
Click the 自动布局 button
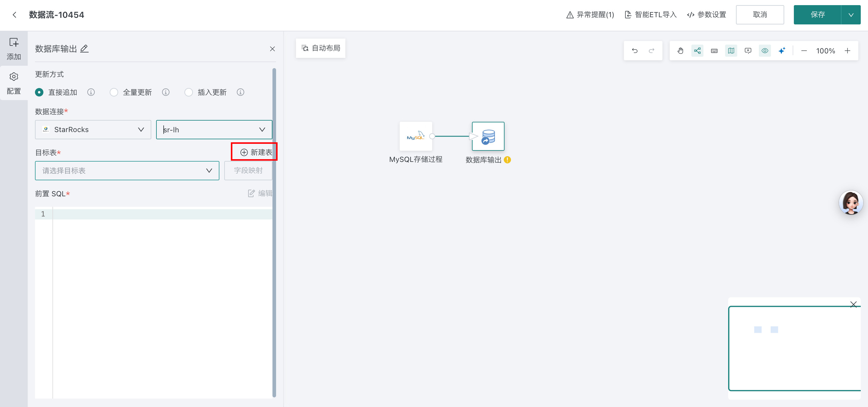pos(320,48)
